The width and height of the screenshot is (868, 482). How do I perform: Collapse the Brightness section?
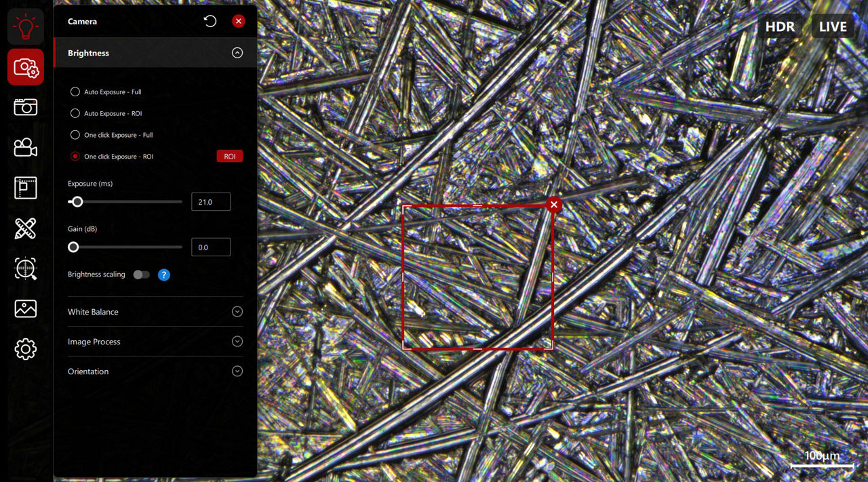(x=237, y=53)
